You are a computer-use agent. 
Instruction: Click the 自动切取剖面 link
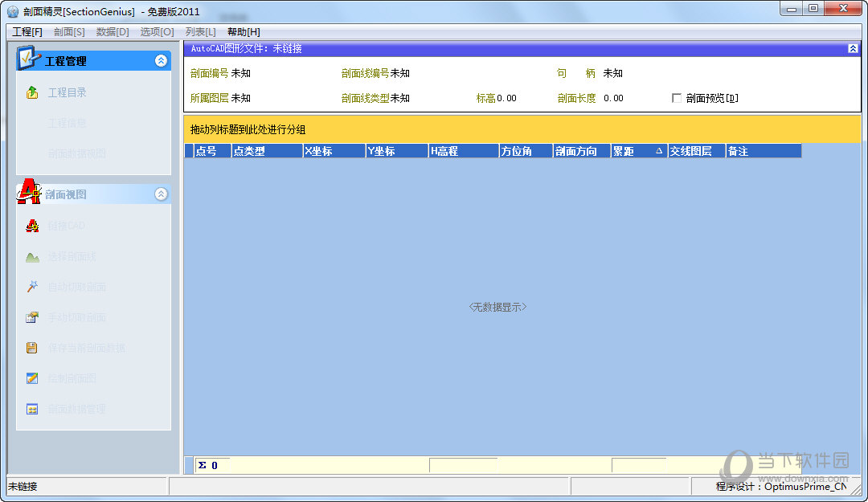77,287
